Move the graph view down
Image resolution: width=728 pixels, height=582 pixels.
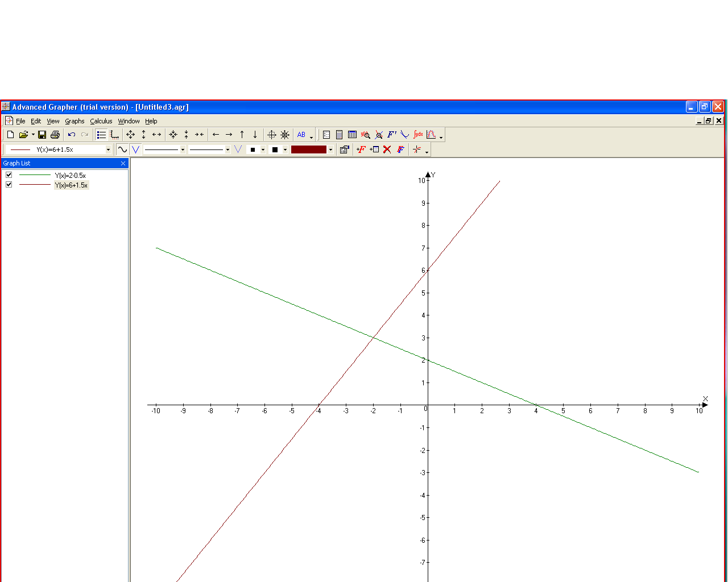click(255, 135)
